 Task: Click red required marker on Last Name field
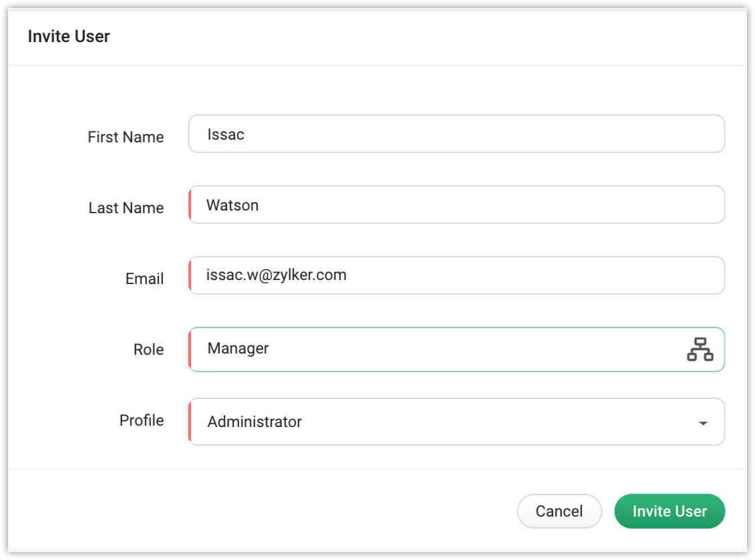(190, 205)
